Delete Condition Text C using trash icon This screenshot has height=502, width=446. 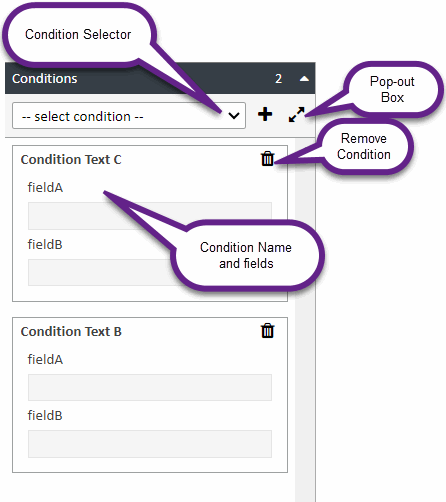tap(267, 159)
